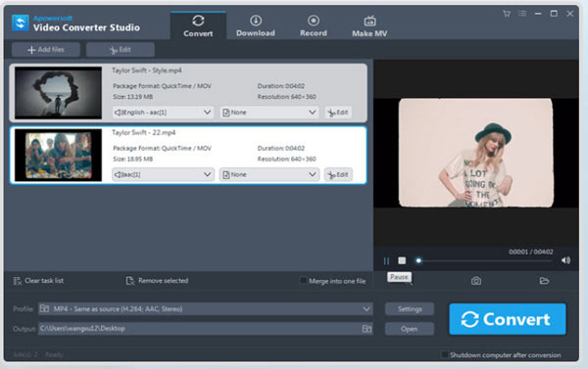Open the snapshot folder icon

(544, 281)
